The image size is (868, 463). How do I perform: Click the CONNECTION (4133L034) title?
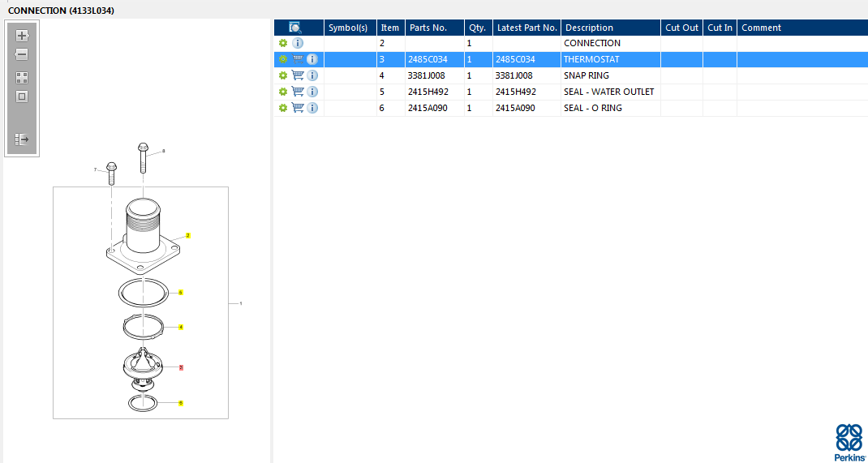pos(61,10)
